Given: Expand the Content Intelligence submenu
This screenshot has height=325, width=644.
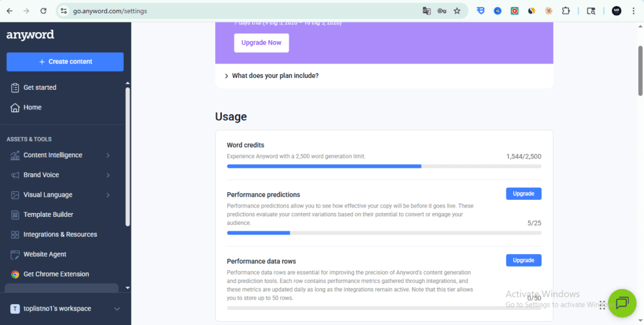Looking at the screenshot, I should 108,155.
